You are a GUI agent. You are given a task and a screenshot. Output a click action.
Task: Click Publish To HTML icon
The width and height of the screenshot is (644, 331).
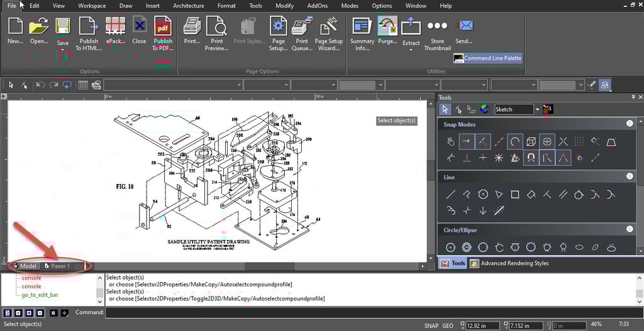coord(89,26)
